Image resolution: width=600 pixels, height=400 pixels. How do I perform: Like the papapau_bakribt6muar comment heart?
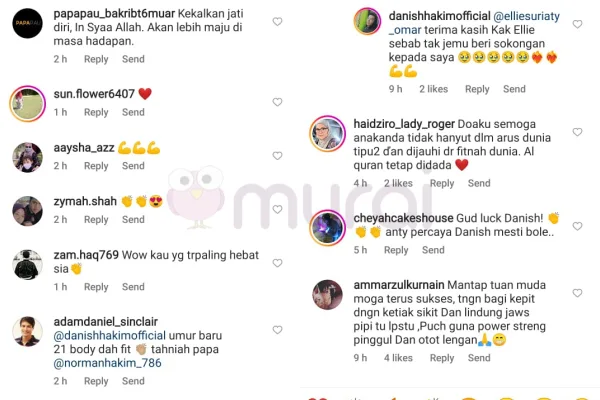tap(277, 21)
